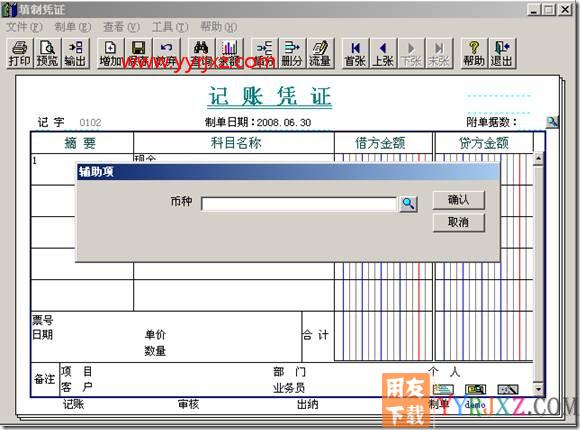580x430 pixels.
Task: Click the 合计 total label
Action: point(315,336)
